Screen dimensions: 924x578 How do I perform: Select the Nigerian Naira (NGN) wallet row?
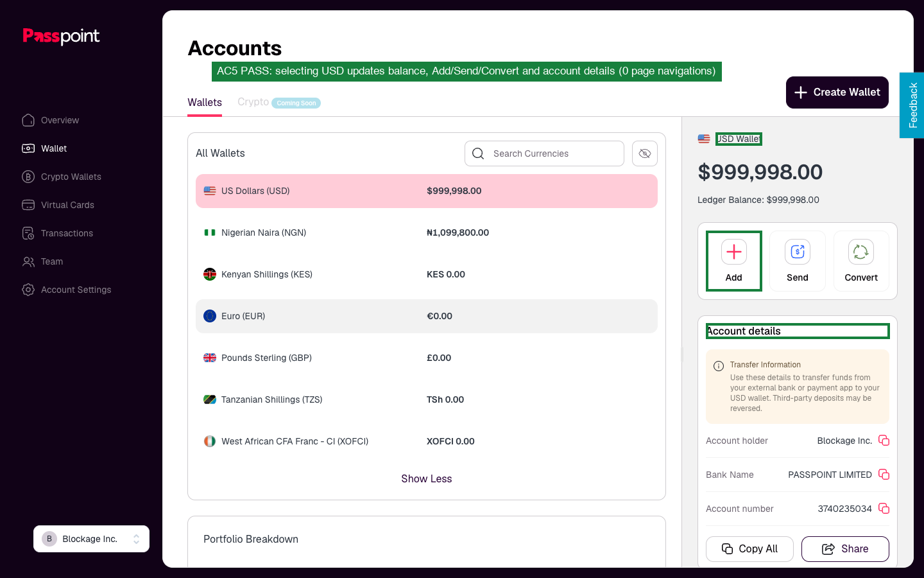(427, 232)
